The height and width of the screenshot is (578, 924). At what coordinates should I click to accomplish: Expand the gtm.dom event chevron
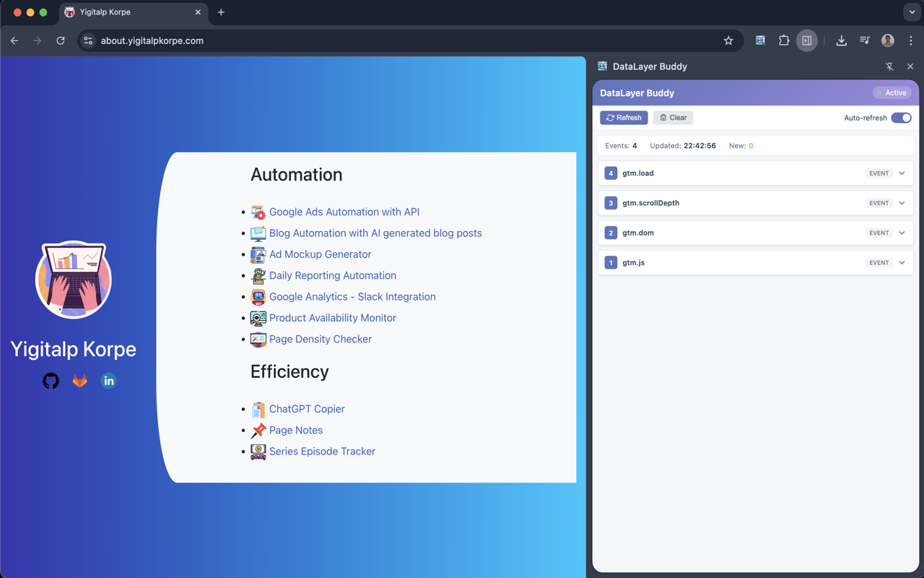902,233
